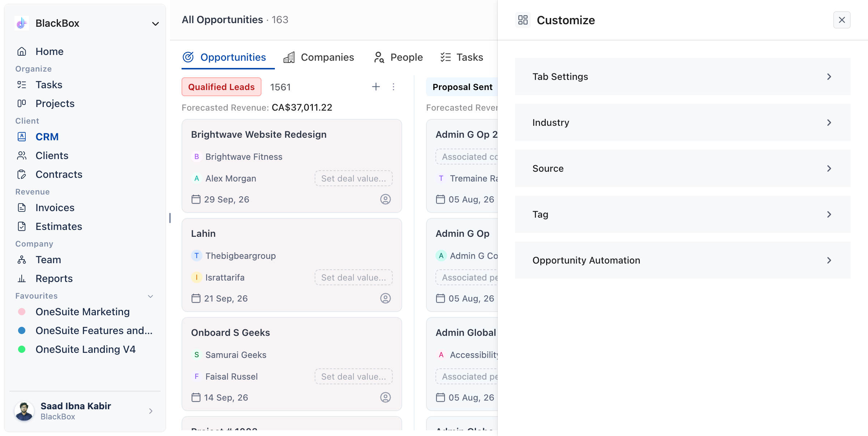Image resolution: width=868 pixels, height=436 pixels.
Task: Expand the Source settings row
Action: point(682,168)
